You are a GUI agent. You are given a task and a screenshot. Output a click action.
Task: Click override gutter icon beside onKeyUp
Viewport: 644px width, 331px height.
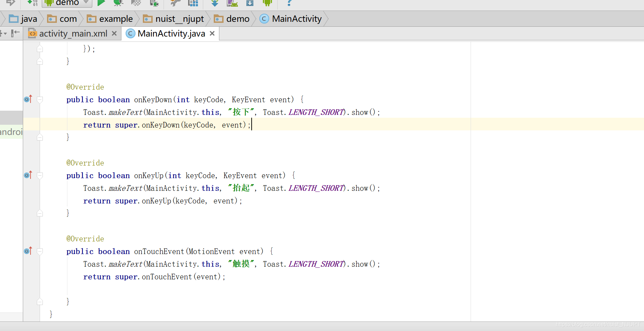[28, 175]
